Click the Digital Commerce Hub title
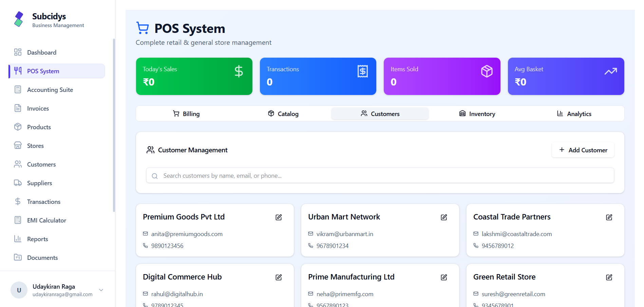Viewport: 644px width, 307px height. 182,277
